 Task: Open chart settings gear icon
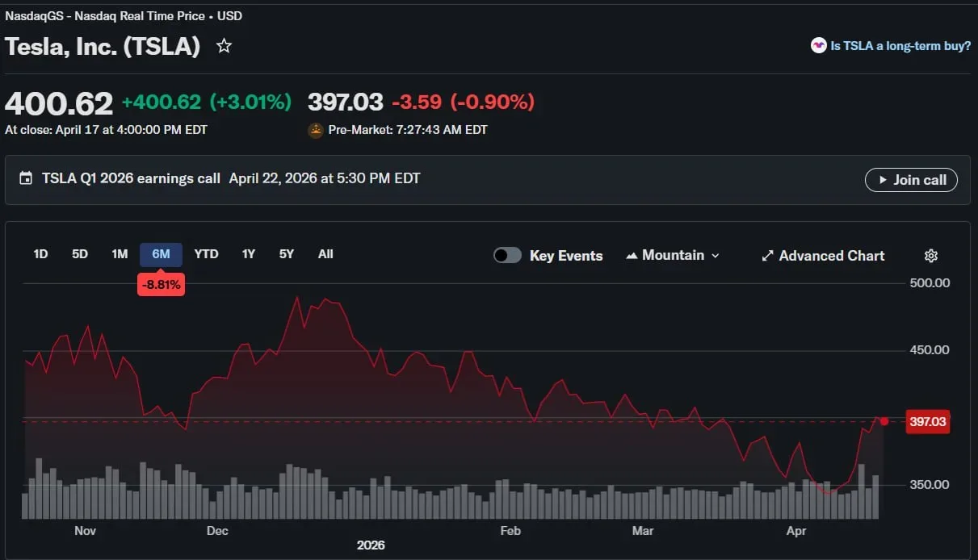[x=930, y=256]
